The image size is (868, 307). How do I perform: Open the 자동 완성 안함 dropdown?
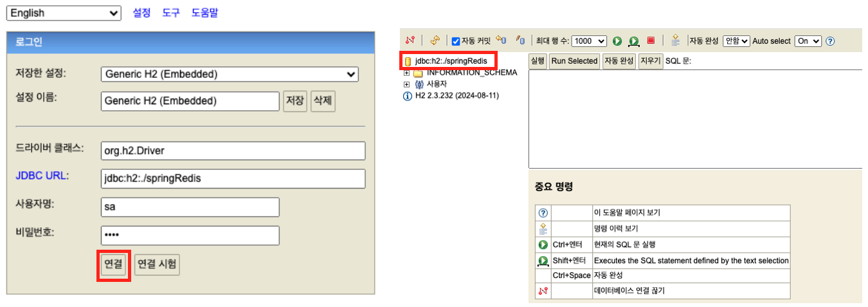click(x=737, y=41)
